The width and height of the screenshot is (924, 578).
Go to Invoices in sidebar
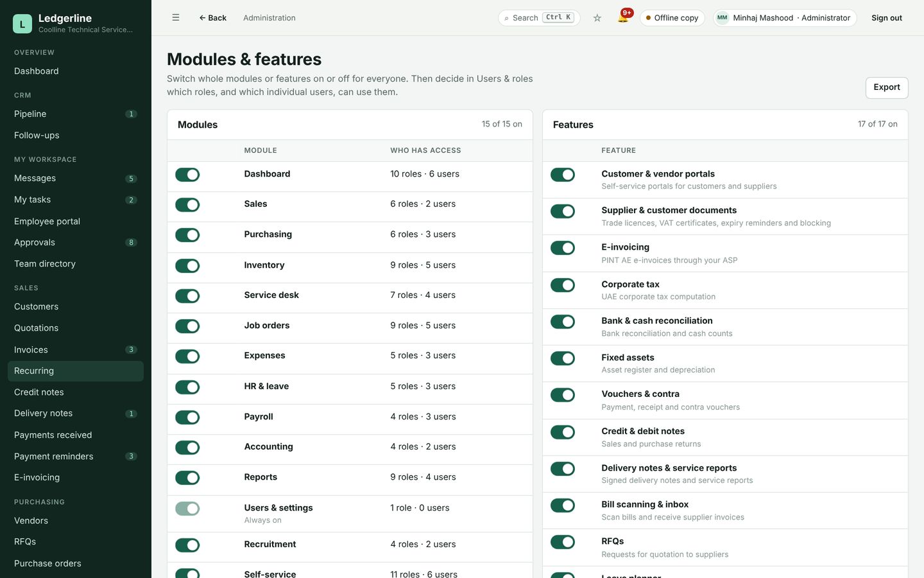tap(76, 349)
